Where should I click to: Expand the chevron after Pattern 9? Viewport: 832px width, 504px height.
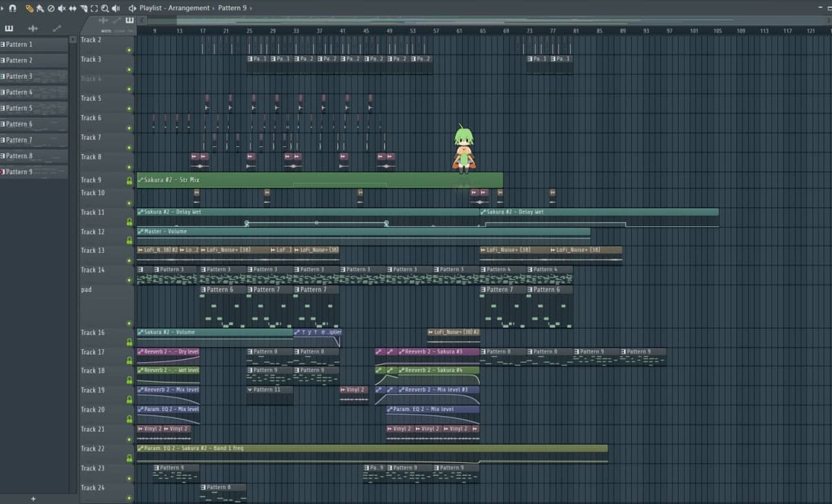coord(251,8)
